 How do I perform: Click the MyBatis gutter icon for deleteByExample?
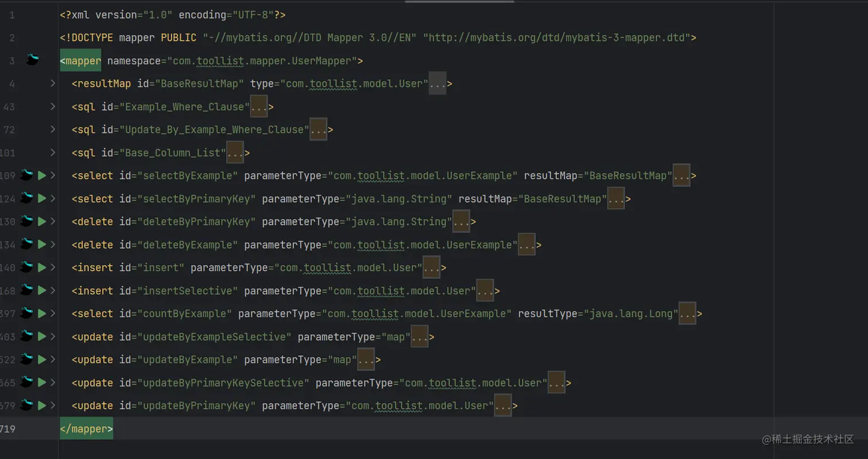pyautogui.click(x=27, y=244)
